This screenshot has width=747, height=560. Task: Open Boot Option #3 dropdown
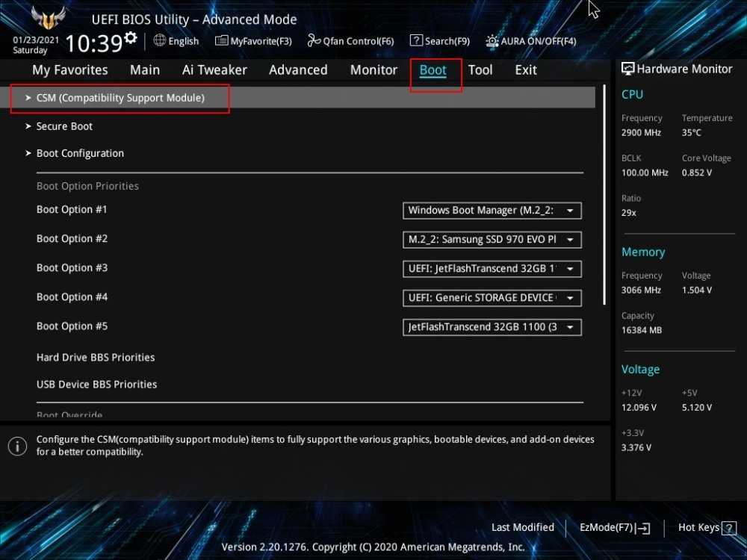click(492, 269)
